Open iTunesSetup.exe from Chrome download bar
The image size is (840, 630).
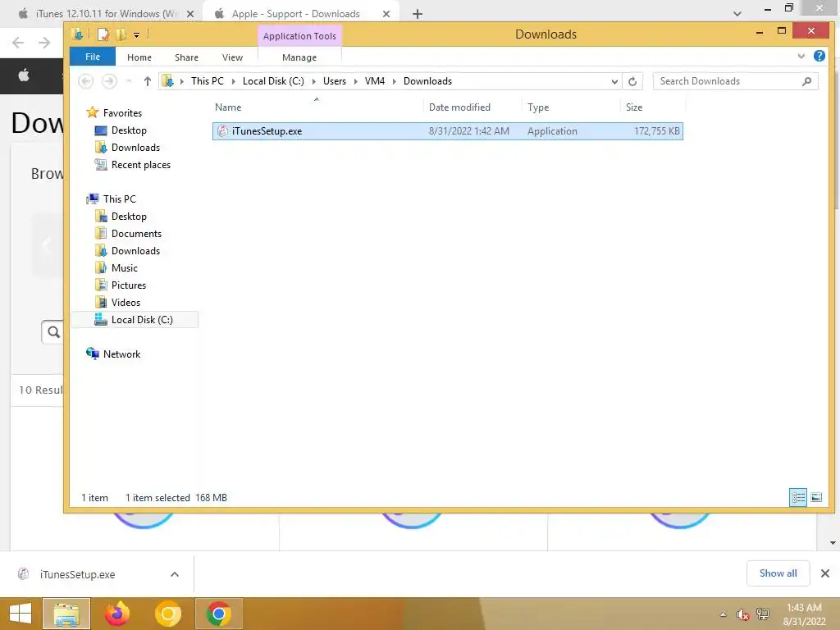pyautogui.click(x=77, y=574)
